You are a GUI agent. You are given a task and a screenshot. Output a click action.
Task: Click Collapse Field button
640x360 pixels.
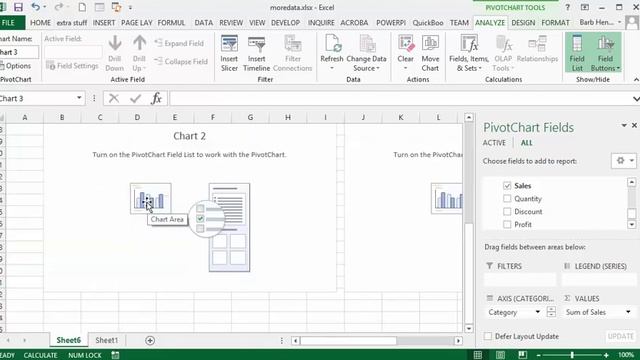[x=181, y=62]
